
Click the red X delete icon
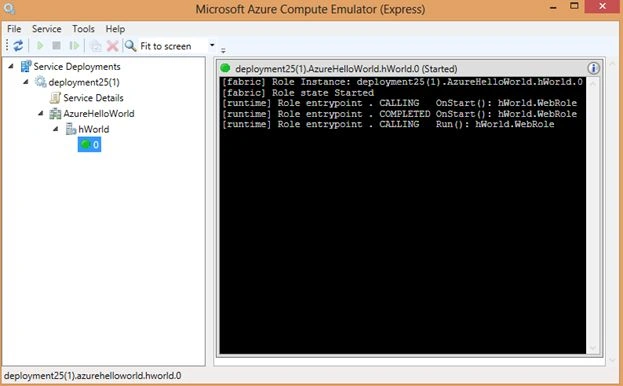tap(113, 46)
